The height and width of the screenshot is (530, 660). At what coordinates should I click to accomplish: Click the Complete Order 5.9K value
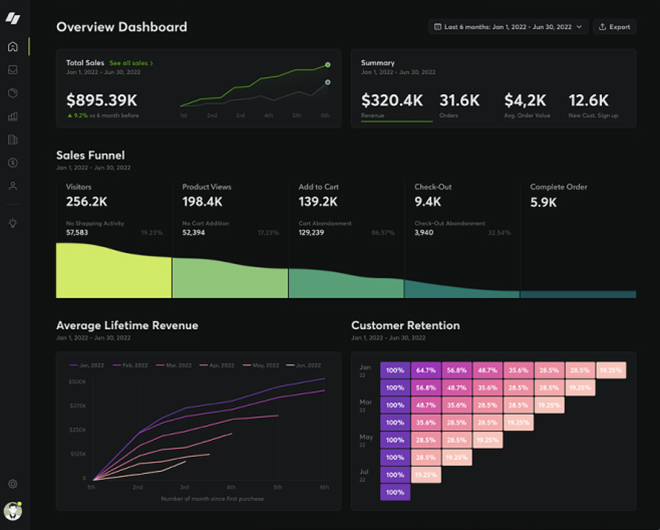tap(543, 202)
